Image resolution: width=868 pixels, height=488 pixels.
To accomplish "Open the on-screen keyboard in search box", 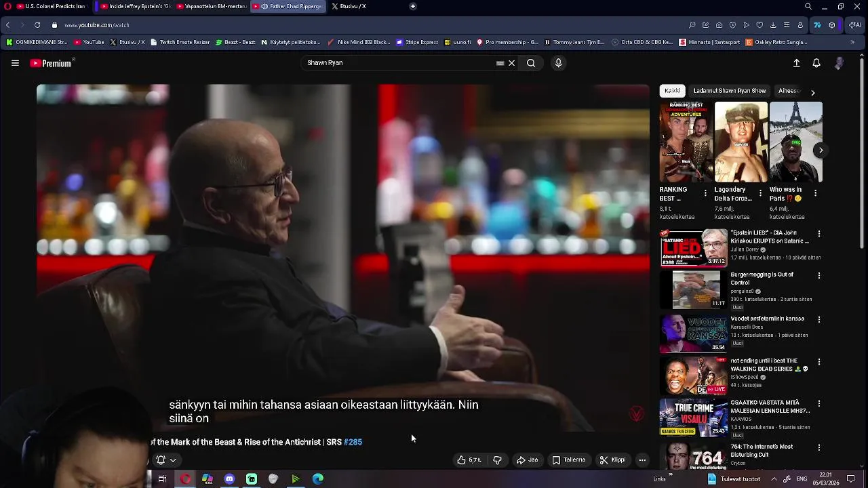I will [x=500, y=63].
